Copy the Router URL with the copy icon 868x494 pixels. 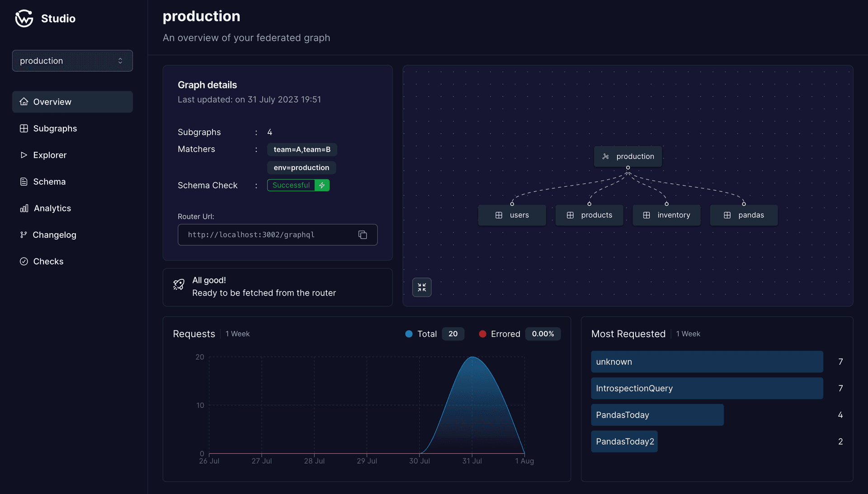click(x=363, y=235)
